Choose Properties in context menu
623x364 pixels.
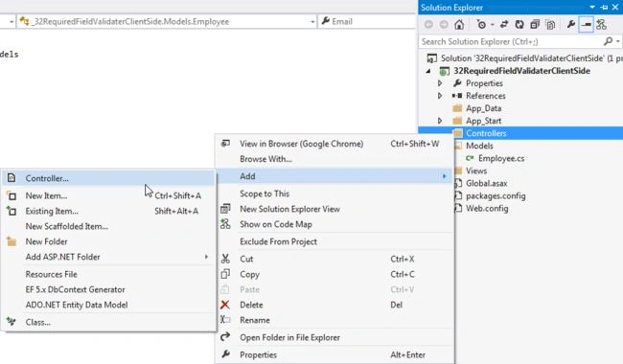tap(335, 354)
